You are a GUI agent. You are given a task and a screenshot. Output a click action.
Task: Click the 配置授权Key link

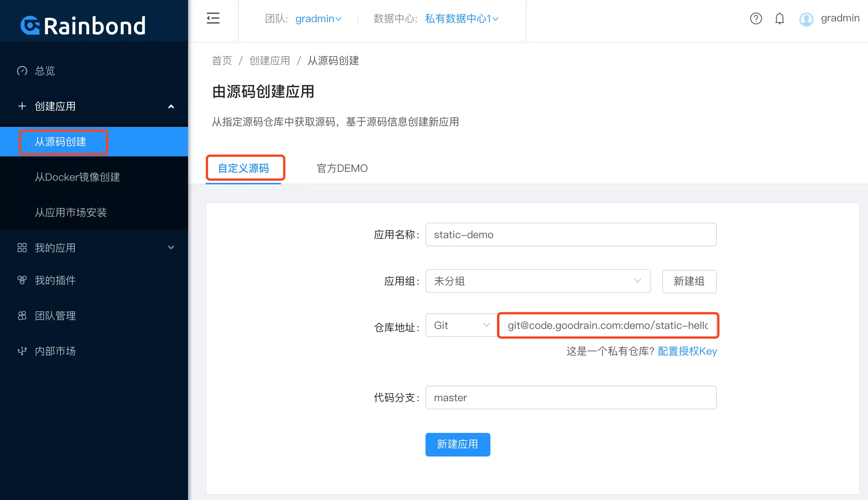pos(687,351)
